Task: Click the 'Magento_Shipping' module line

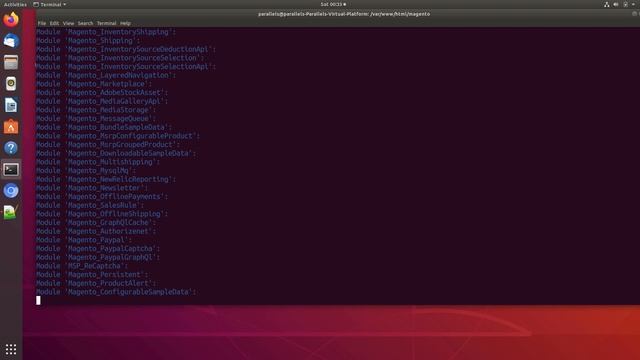Action: [88, 40]
